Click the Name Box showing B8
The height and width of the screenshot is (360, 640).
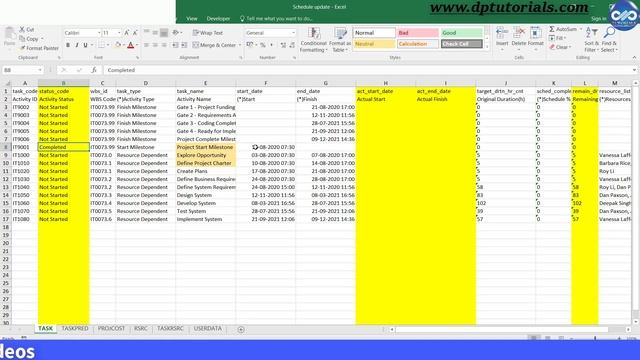tap(22, 70)
